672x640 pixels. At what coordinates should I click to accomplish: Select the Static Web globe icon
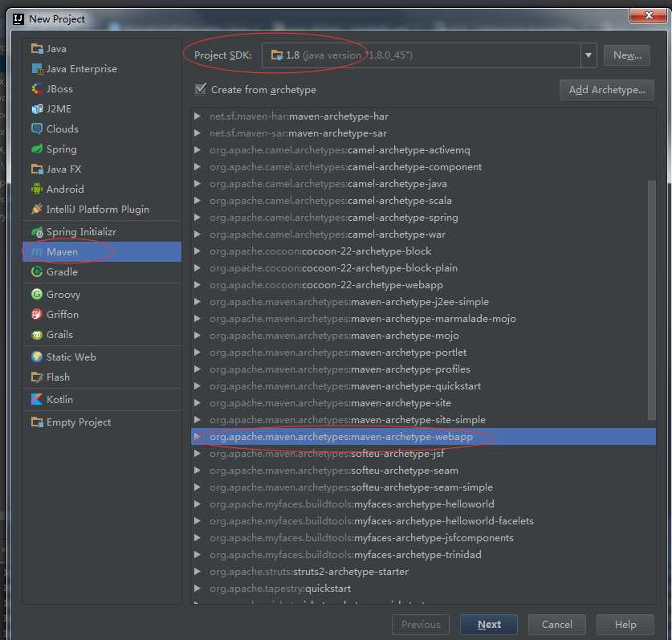[x=37, y=357]
